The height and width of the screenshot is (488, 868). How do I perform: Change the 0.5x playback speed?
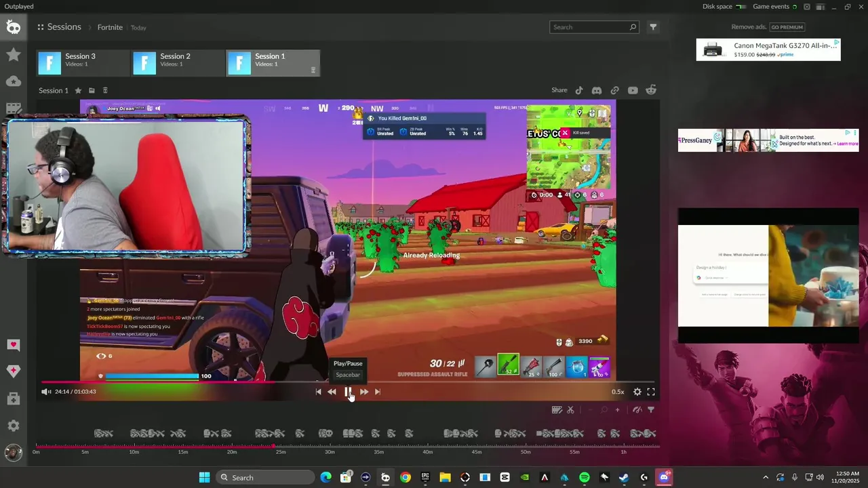tap(618, 391)
